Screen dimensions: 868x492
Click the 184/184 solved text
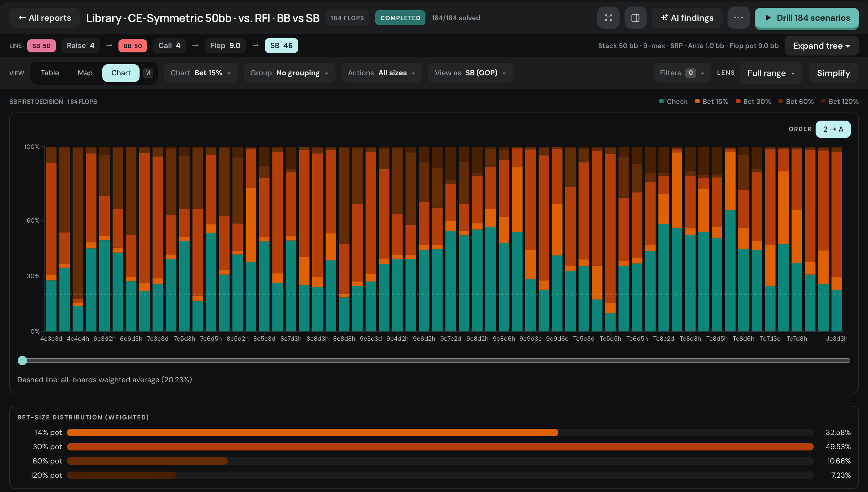click(x=456, y=18)
